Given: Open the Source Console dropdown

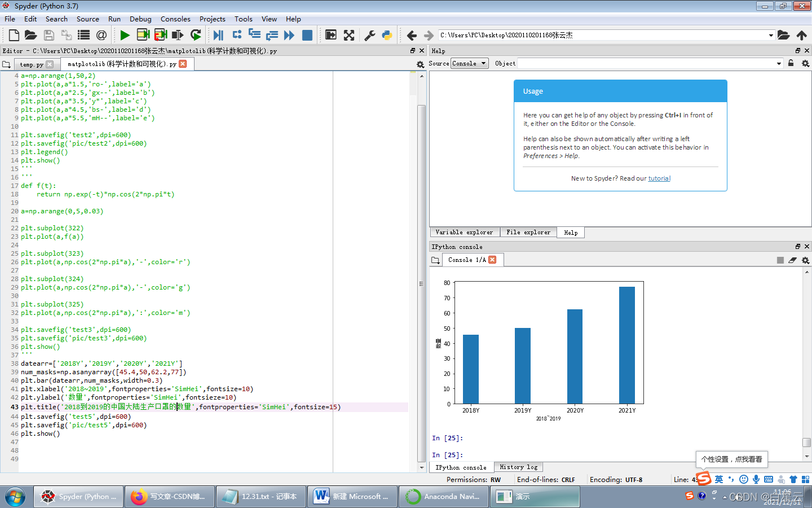Looking at the screenshot, I should [469, 63].
